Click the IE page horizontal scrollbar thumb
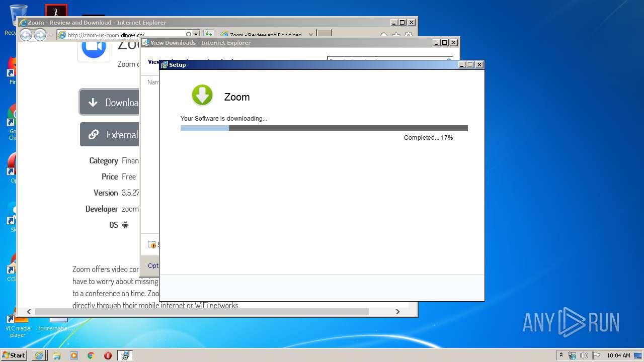 (x=202, y=312)
